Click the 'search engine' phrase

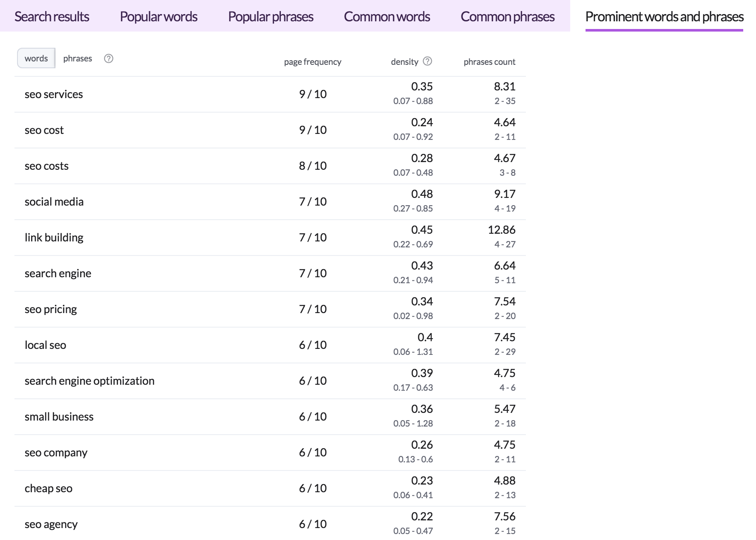click(58, 273)
